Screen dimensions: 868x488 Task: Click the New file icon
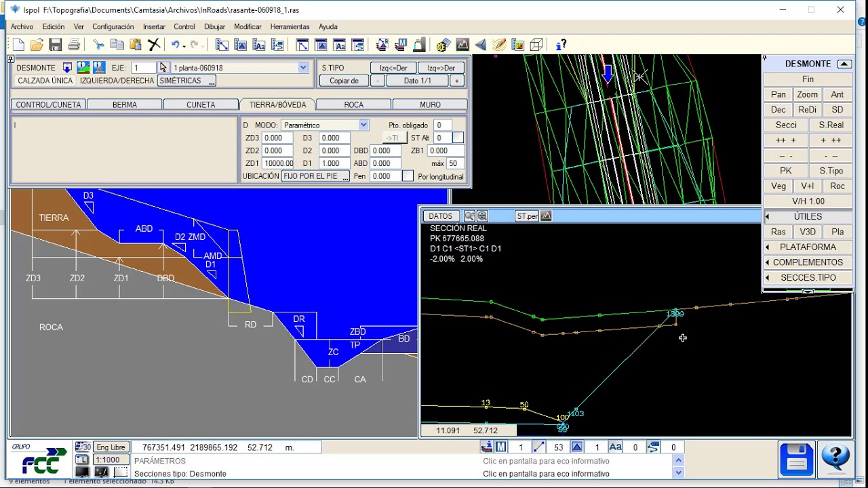[x=18, y=45]
